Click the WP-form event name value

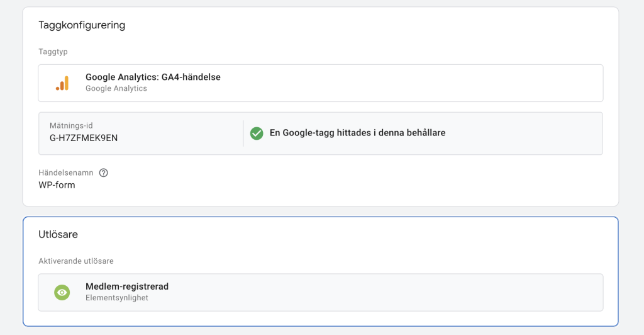pyautogui.click(x=57, y=185)
